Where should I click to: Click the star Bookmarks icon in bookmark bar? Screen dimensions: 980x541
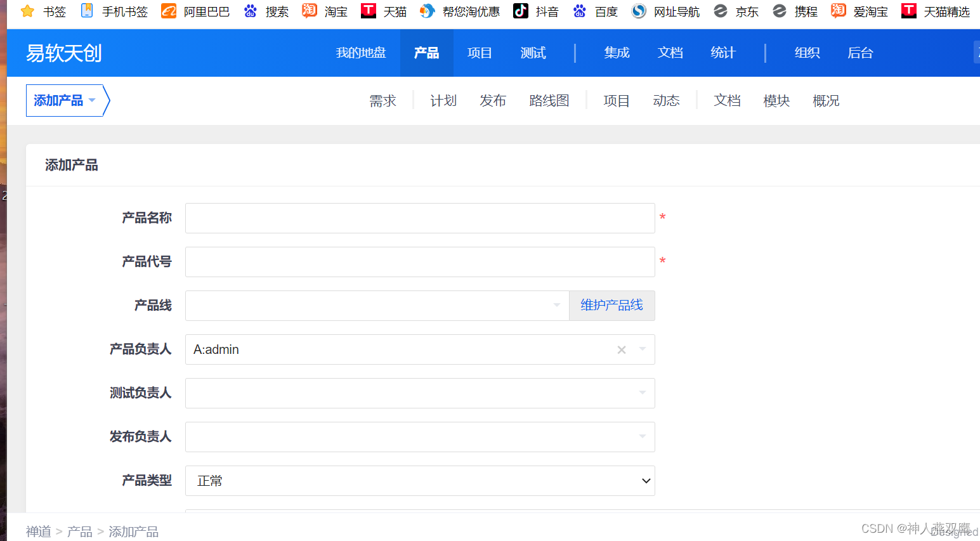point(27,11)
